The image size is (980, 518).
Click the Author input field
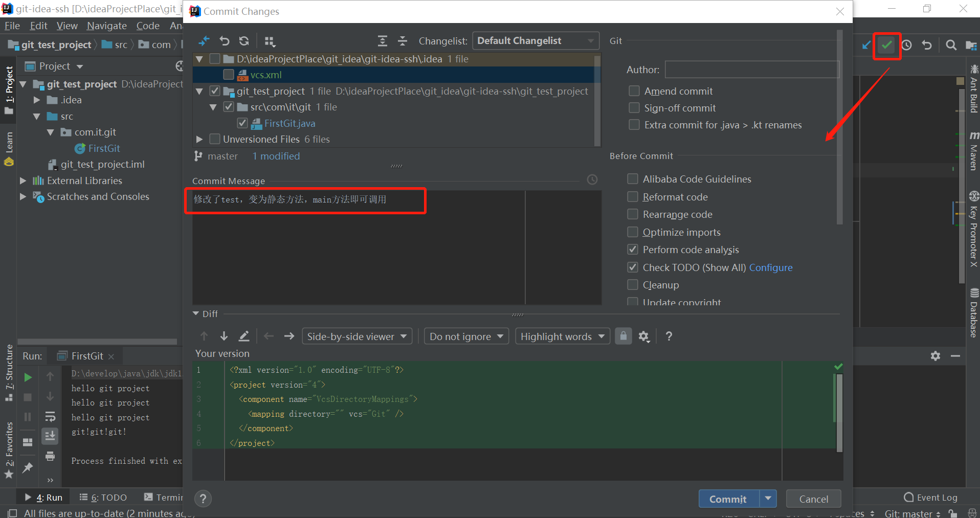click(x=752, y=70)
